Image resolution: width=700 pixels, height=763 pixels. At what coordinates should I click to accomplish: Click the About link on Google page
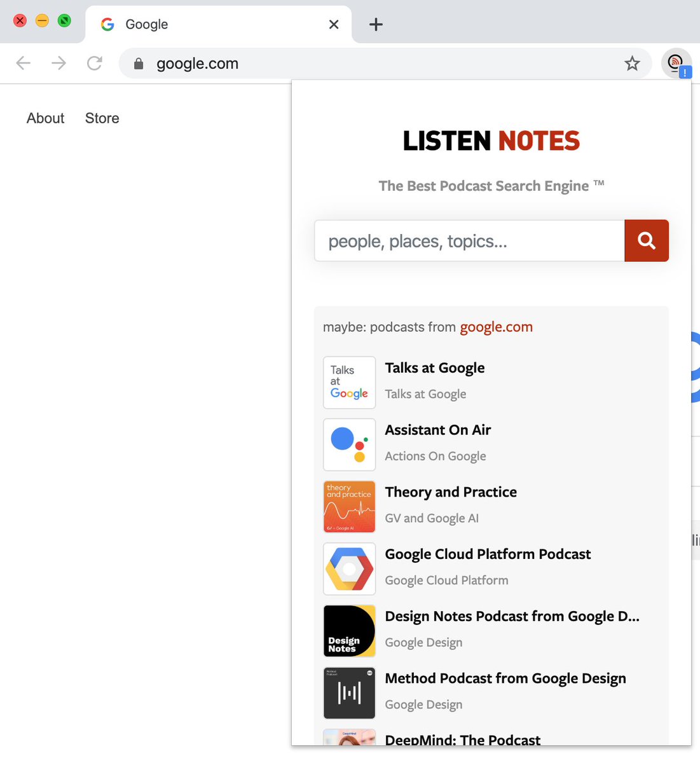pos(45,118)
